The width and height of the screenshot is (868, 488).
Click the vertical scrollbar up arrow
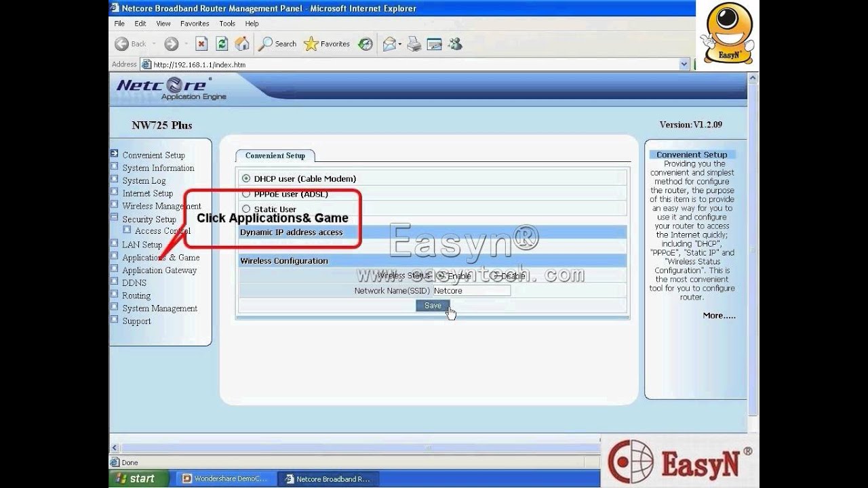(753, 78)
